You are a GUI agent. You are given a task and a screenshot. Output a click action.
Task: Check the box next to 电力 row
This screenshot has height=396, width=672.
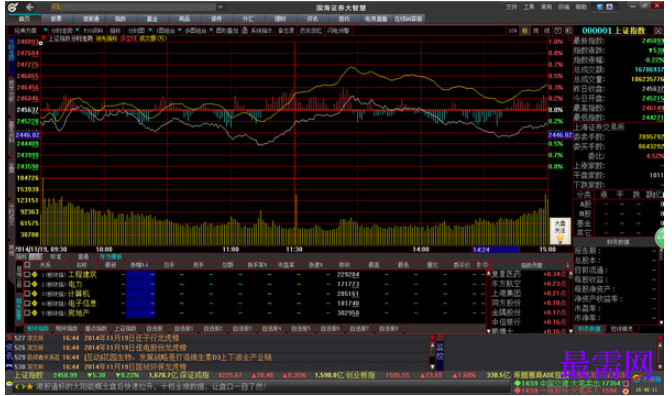pyautogui.click(x=27, y=284)
